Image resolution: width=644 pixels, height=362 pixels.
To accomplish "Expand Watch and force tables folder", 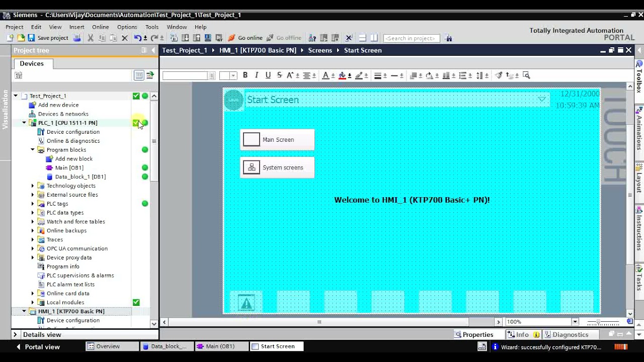I will tap(33, 222).
